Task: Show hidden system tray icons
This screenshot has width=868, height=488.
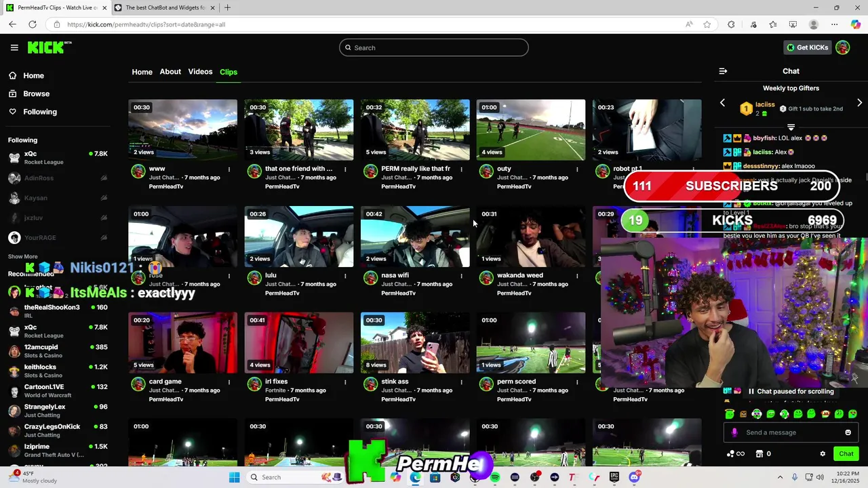Action: tap(780, 477)
